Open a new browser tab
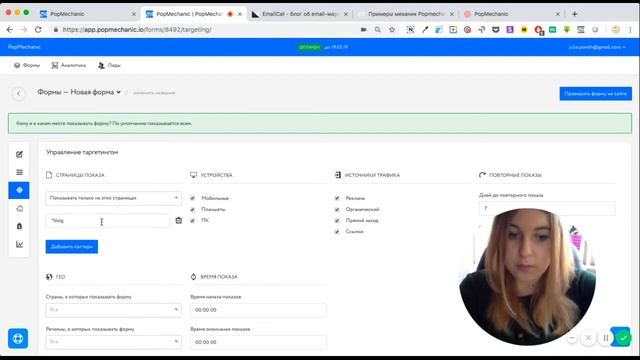Viewport: 640px width, 360px height. (574, 14)
